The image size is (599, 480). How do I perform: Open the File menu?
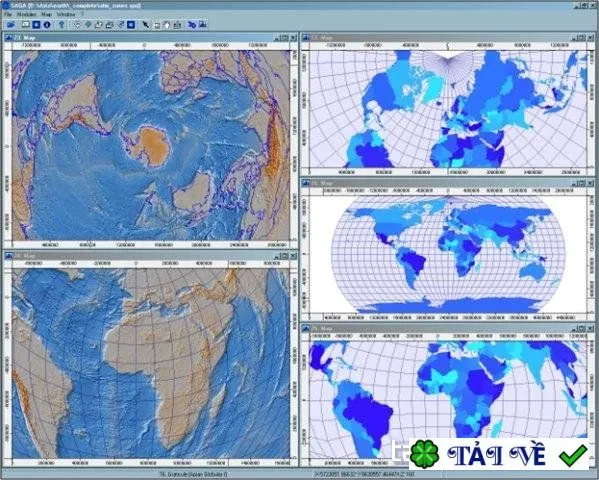coord(8,15)
